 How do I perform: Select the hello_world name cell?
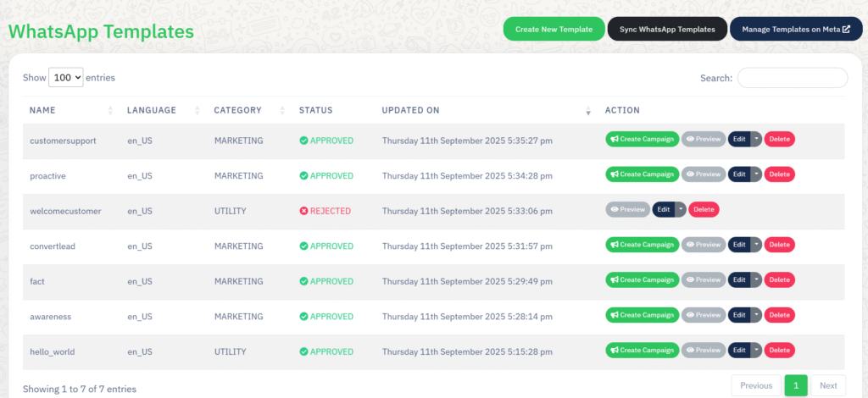52,351
